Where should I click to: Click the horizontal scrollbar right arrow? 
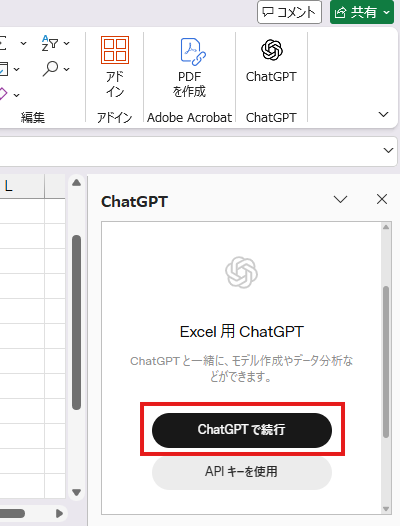point(59,514)
